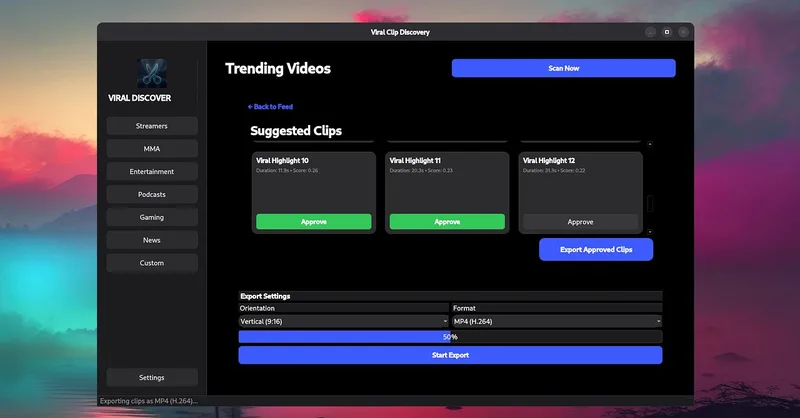Select the Entertainment category
This screenshot has height=418, width=800.
point(152,171)
